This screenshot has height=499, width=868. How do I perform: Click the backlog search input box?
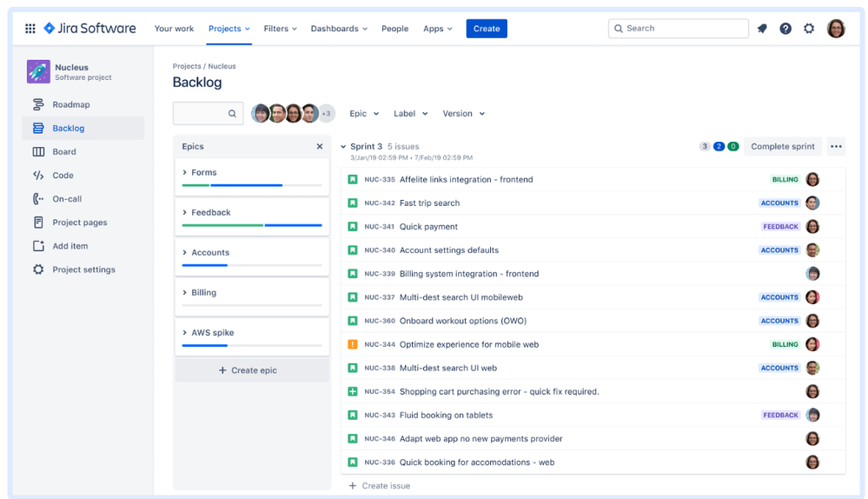(x=208, y=114)
